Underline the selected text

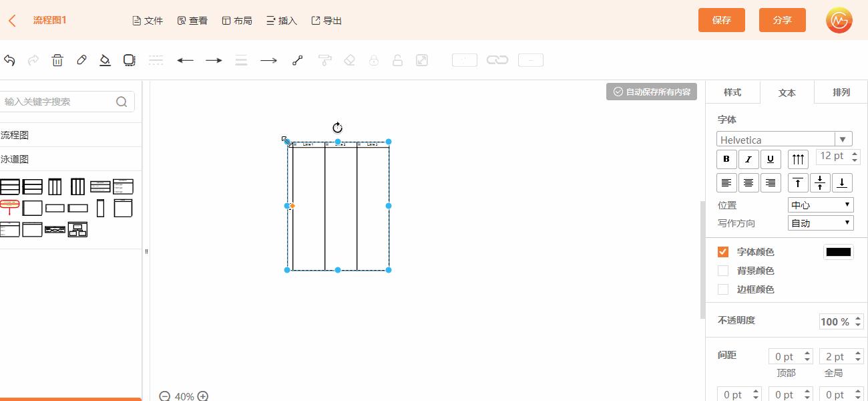click(x=771, y=159)
